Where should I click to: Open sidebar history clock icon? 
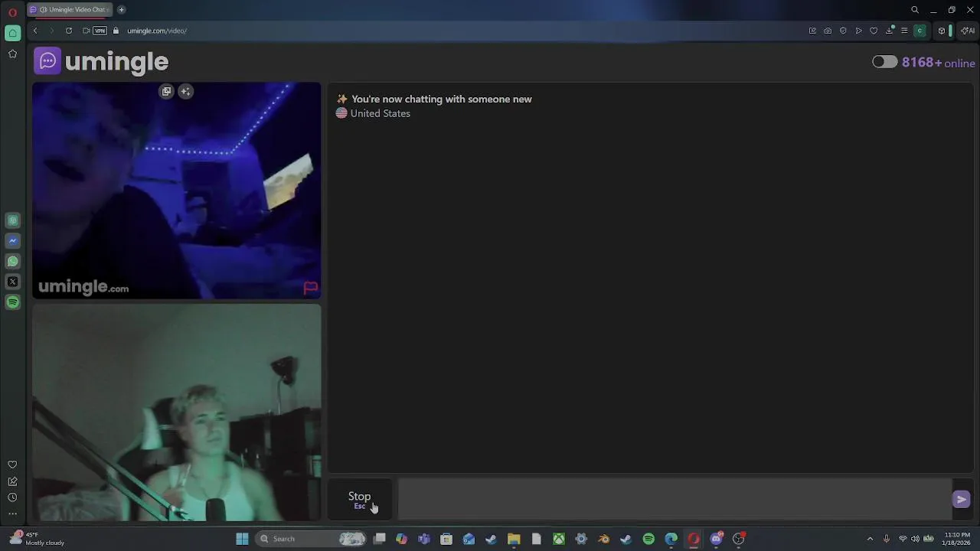[x=12, y=497]
